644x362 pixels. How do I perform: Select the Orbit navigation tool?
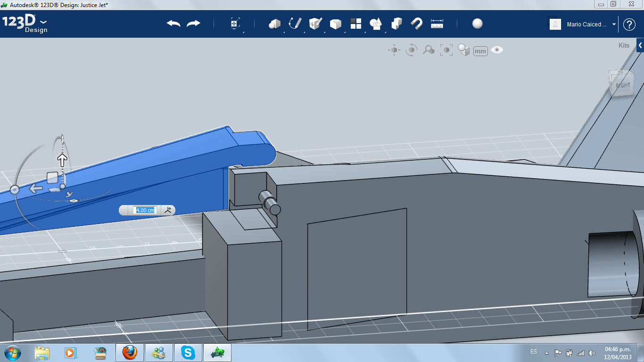pos(412,50)
